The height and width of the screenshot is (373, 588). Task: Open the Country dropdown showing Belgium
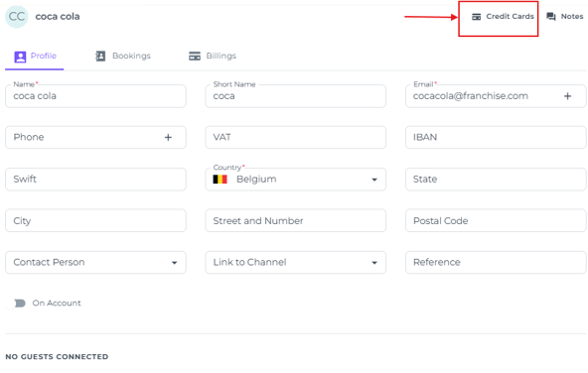(x=296, y=180)
